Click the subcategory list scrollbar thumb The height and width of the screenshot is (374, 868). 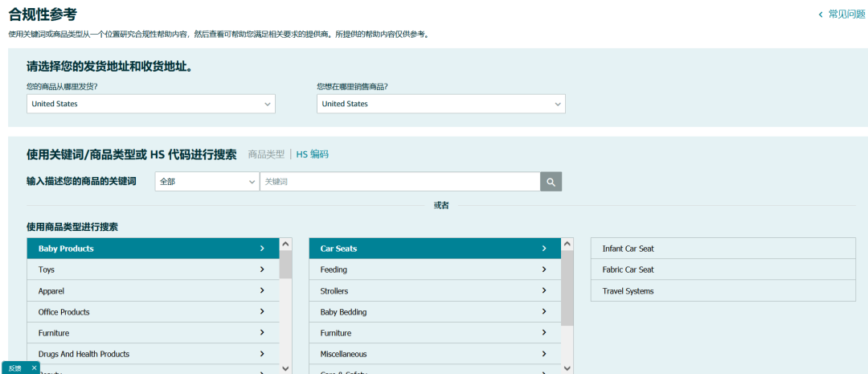[x=567, y=287]
